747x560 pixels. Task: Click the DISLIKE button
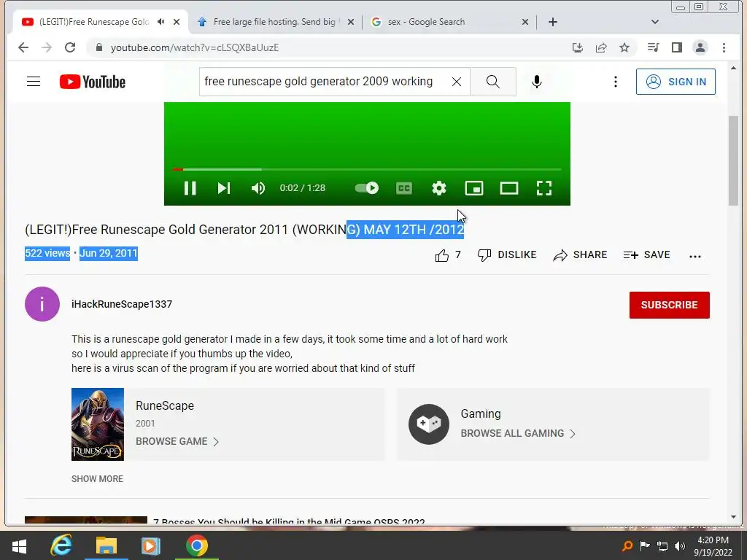coord(507,255)
